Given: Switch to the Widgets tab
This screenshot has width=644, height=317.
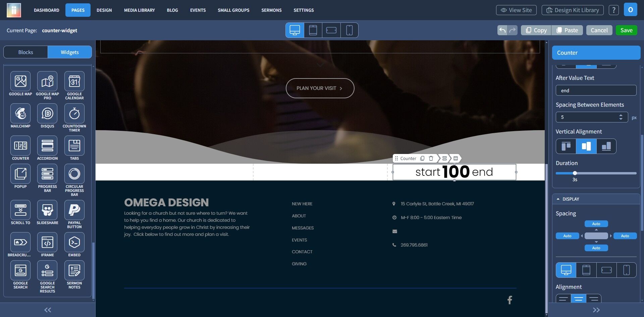Looking at the screenshot, I should (70, 52).
